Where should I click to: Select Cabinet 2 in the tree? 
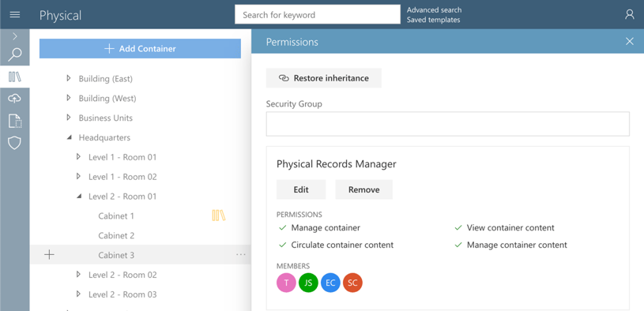tap(116, 235)
